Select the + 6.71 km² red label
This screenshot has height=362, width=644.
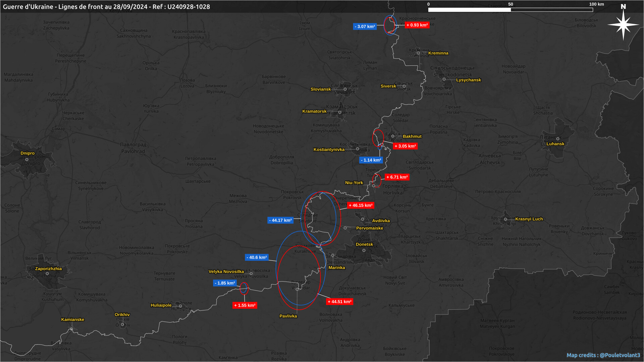397,177
